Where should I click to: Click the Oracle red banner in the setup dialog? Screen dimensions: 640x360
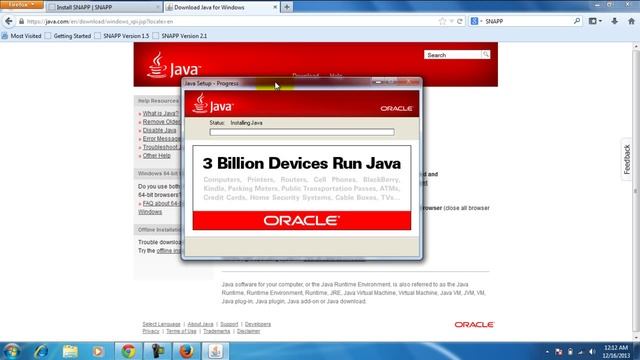pyautogui.click(x=302, y=220)
